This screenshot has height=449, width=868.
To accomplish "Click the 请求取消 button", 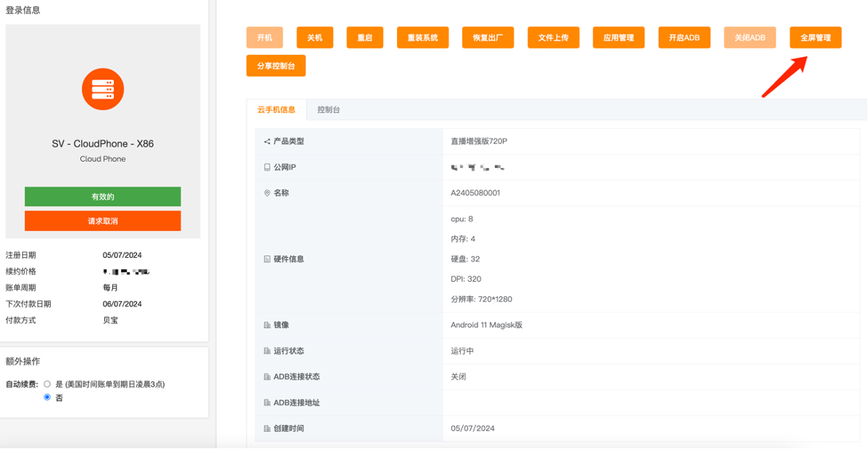I will click(x=103, y=221).
